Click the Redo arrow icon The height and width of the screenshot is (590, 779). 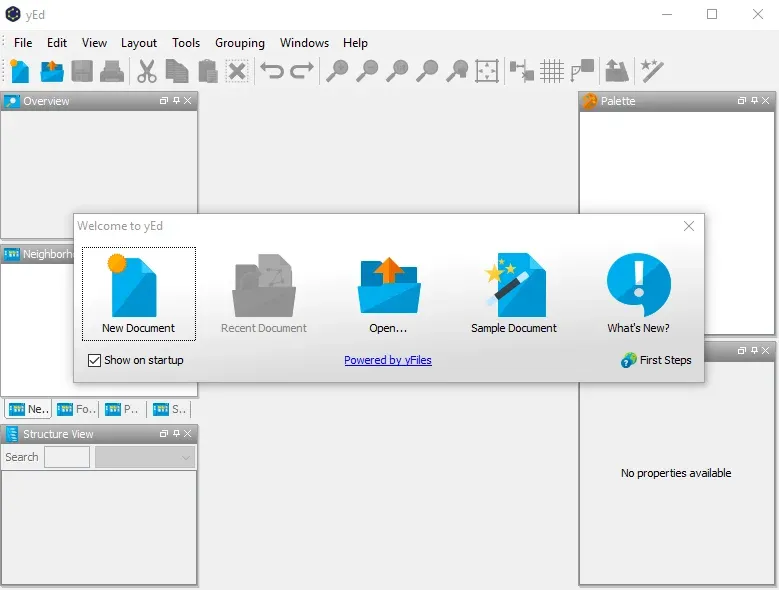(x=302, y=71)
